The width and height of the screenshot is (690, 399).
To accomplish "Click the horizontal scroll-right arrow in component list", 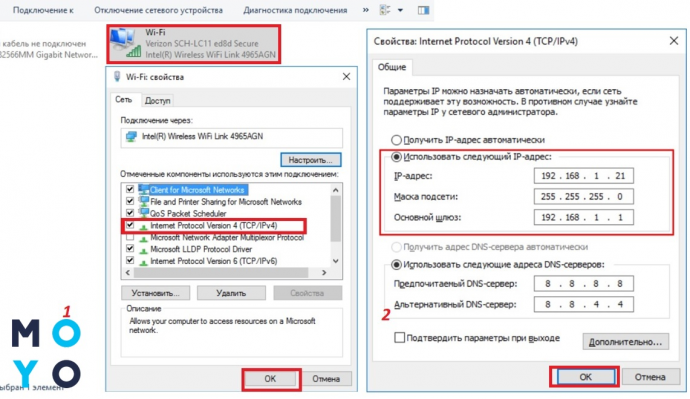I will (324, 273).
